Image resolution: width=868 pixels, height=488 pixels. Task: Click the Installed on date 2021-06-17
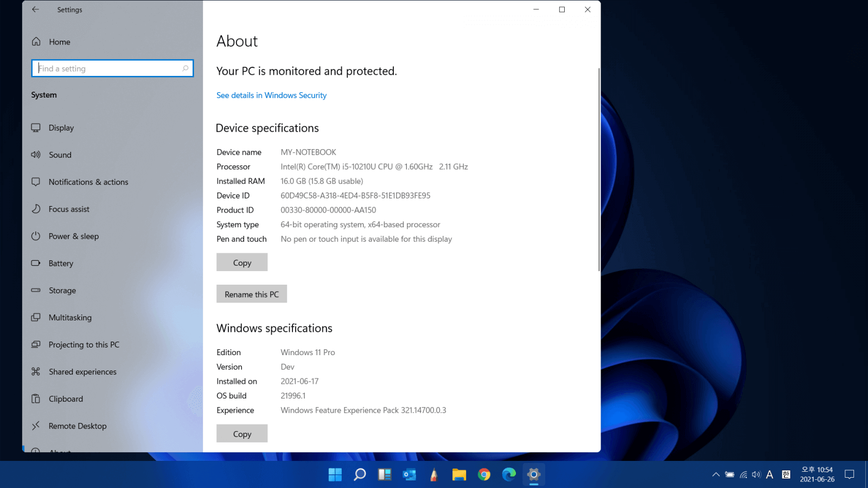pos(299,382)
